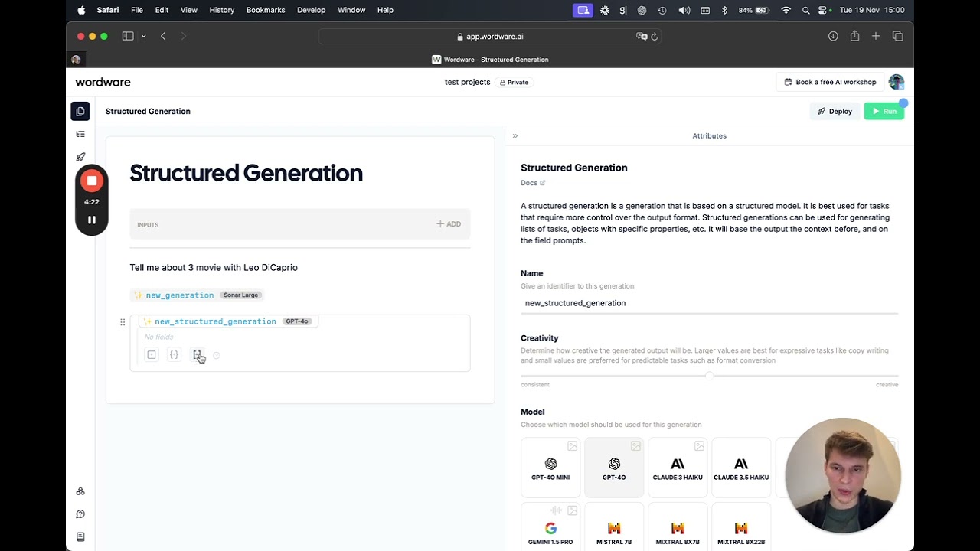Show Safari downloads
The image size is (980, 551).
click(833, 36)
